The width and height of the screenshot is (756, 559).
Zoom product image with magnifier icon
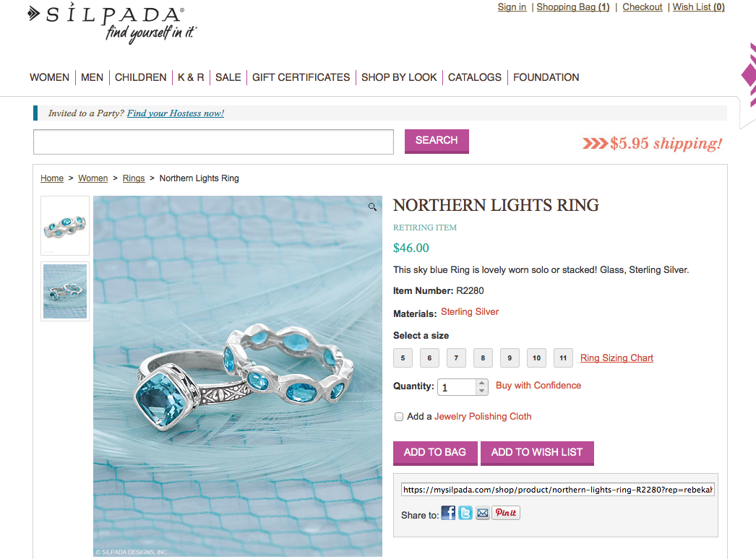[372, 207]
